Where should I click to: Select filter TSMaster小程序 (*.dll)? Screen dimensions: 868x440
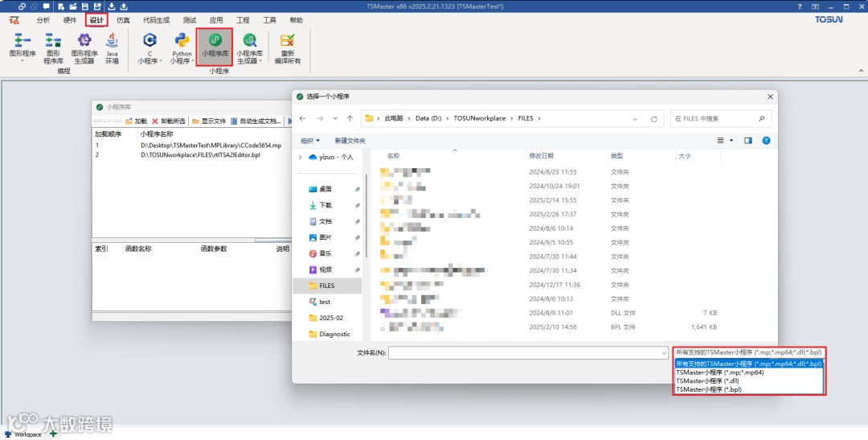pyautogui.click(x=749, y=380)
